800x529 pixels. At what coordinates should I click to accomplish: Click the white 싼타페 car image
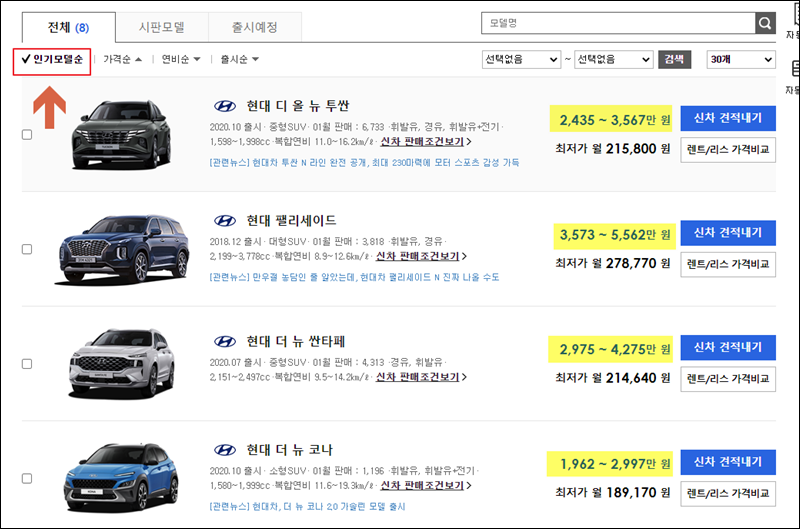(x=121, y=364)
